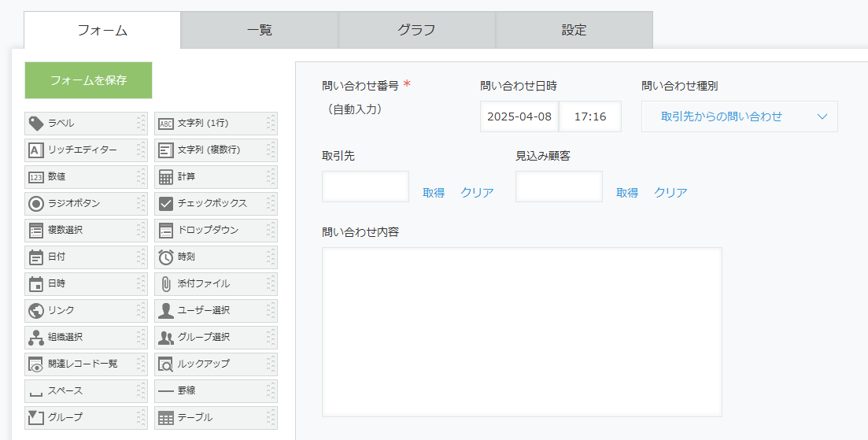868x440 pixels.
Task: Select the 時刻 clock icon
Action: click(165, 257)
